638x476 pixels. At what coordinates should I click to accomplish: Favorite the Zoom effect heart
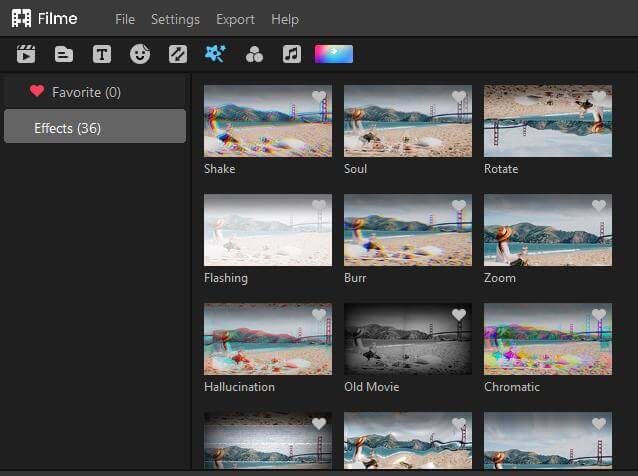(x=599, y=205)
